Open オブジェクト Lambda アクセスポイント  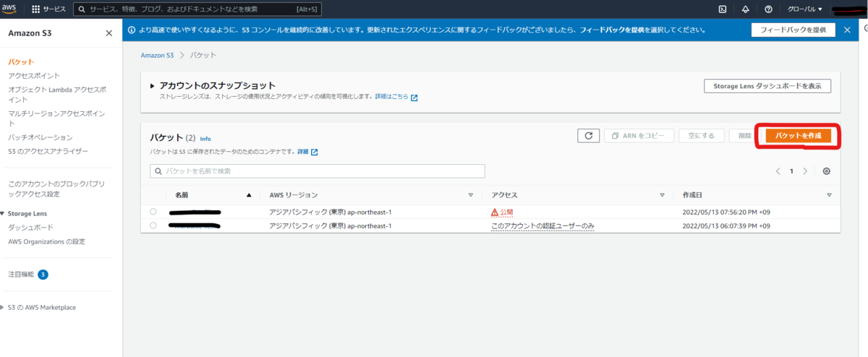pyautogui.click(x=57, y=95)
